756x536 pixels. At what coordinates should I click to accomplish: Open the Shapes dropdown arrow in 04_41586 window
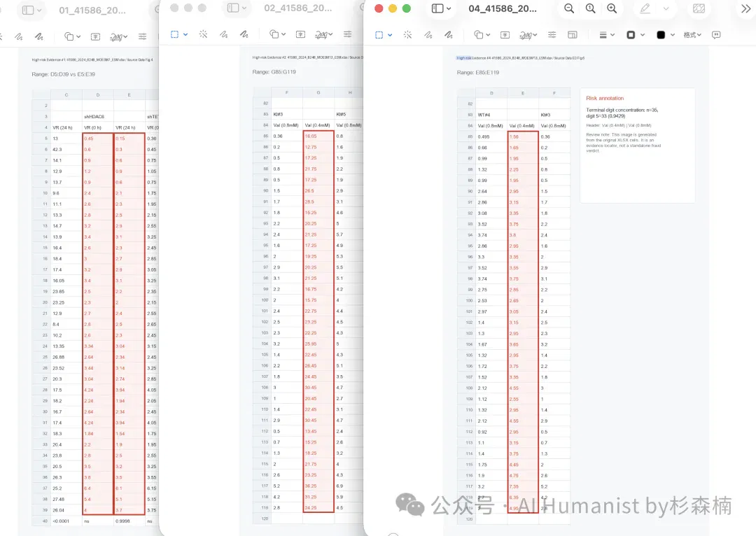(x=488, y=35)
